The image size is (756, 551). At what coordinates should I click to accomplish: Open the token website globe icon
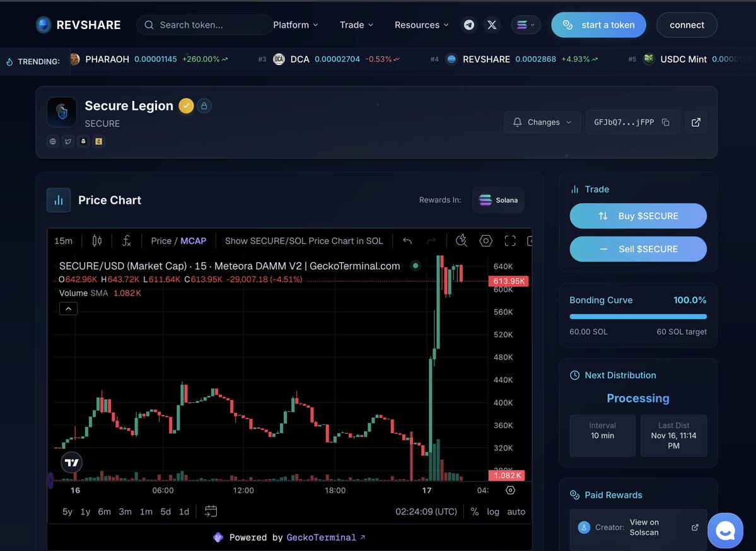[52, 141]
